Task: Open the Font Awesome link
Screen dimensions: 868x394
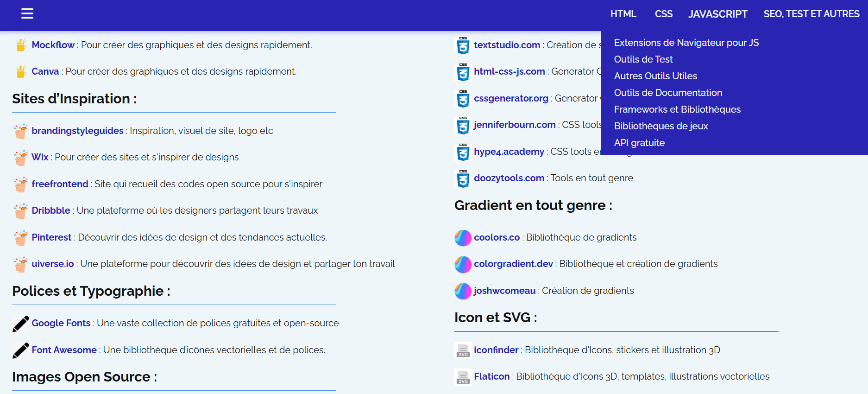Action: coord(64,350)
